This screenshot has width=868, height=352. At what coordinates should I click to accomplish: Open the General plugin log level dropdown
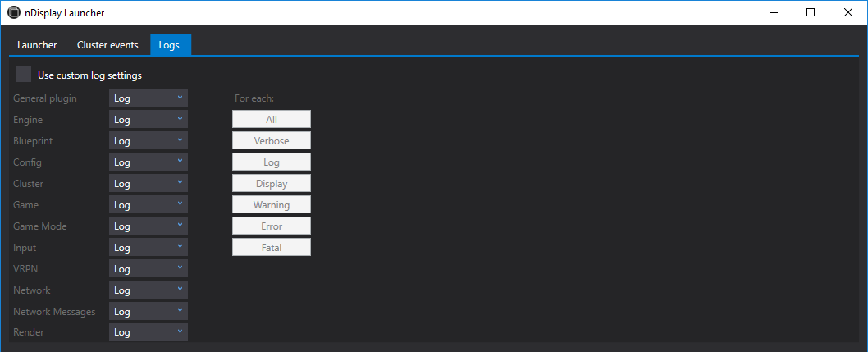148,98
